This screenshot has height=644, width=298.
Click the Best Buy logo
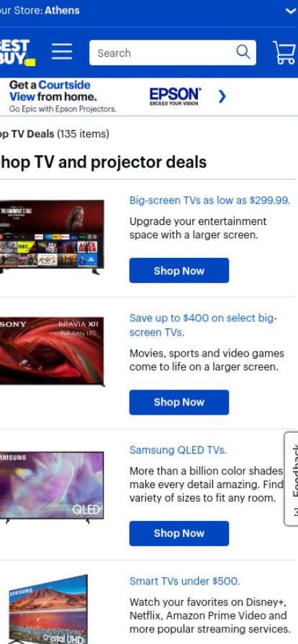[x=17, y=52]
